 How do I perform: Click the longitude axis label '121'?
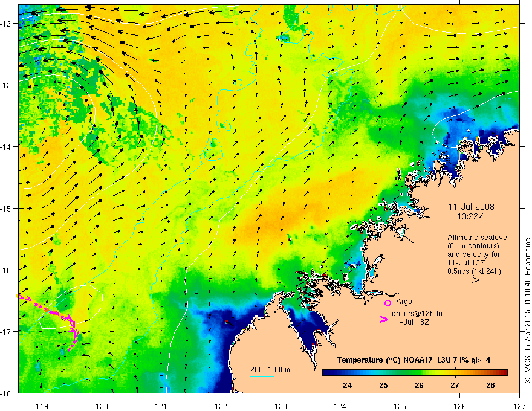tap(161, 406)
